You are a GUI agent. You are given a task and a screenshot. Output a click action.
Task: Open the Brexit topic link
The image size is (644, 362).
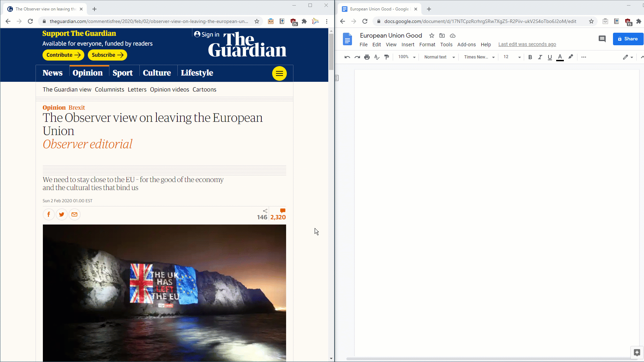pyautogui.click(x=77, y=108)
